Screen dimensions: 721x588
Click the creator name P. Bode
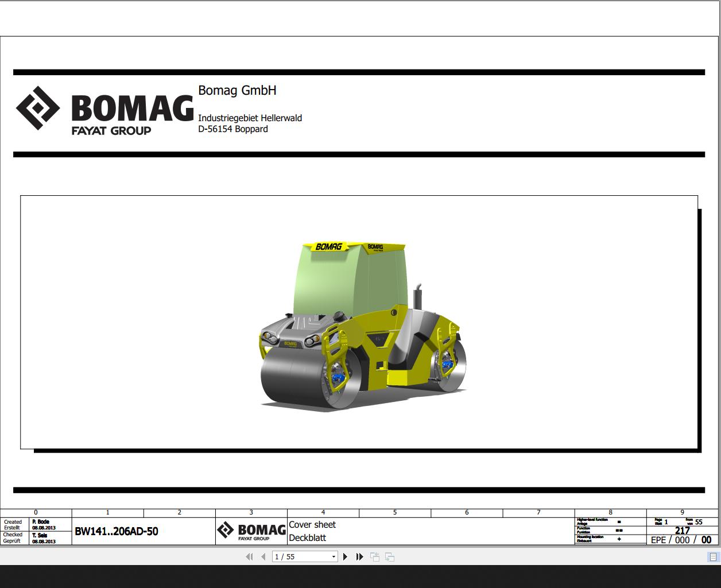(41, 522)
